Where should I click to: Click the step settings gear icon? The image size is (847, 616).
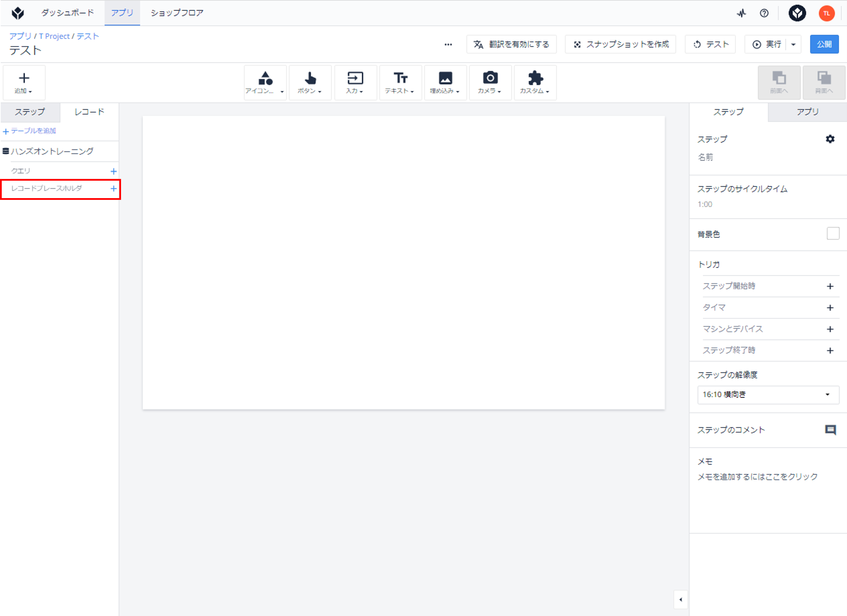830,139
